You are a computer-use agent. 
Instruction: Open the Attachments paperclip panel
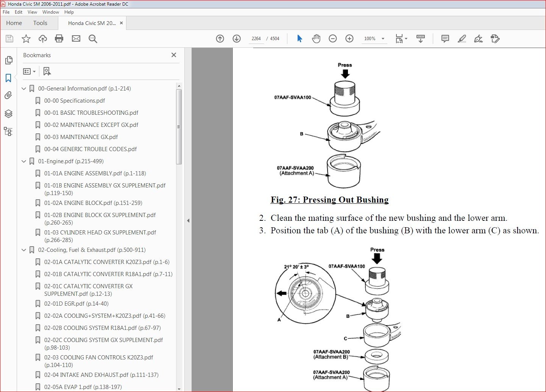[8, 95]
